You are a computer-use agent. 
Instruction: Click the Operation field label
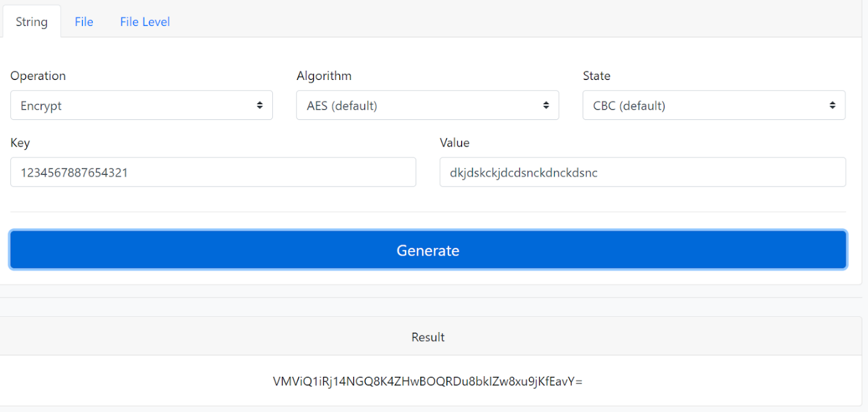pyautogui.click(x=38, y=76)
